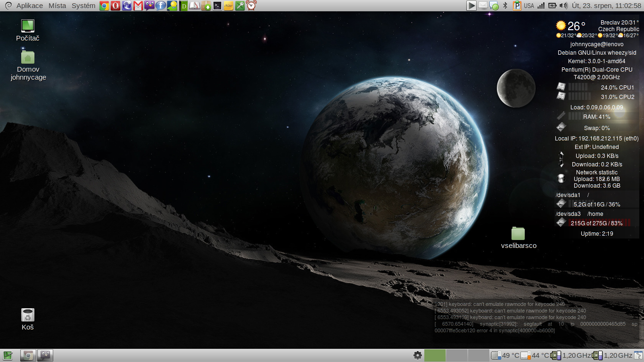This screenshot has height=362, width=644.
Task: Click the bottom-right panel corner applet icon
Action: 638,355
